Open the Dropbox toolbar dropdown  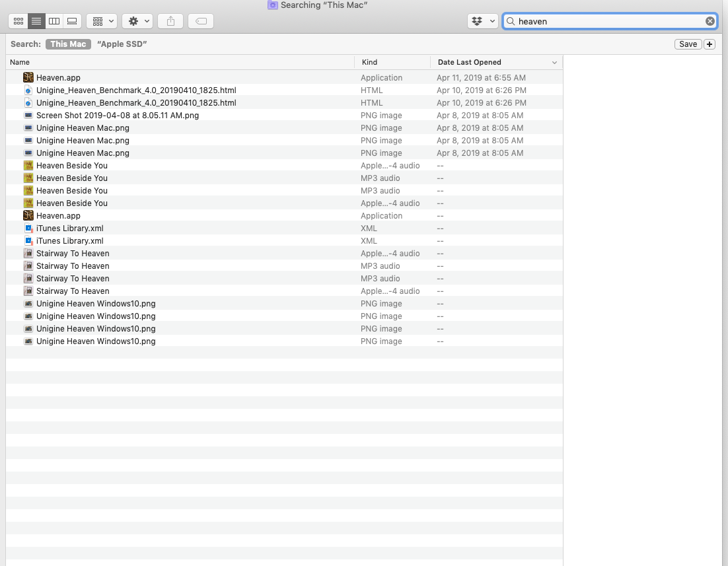(x=483, y=21)
